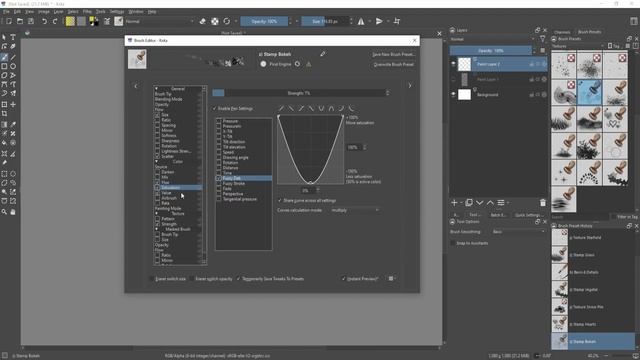Image resolution: width=640 pixels, height=360 pixels.
Task: Click the wrap around mode icon
Action: [x=397, y=21]
